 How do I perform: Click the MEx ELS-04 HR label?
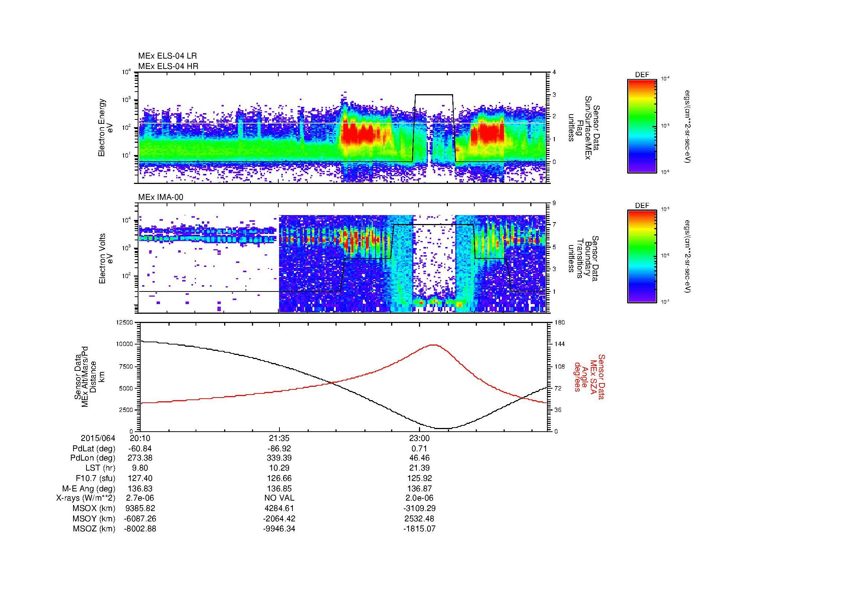[168, 66]
